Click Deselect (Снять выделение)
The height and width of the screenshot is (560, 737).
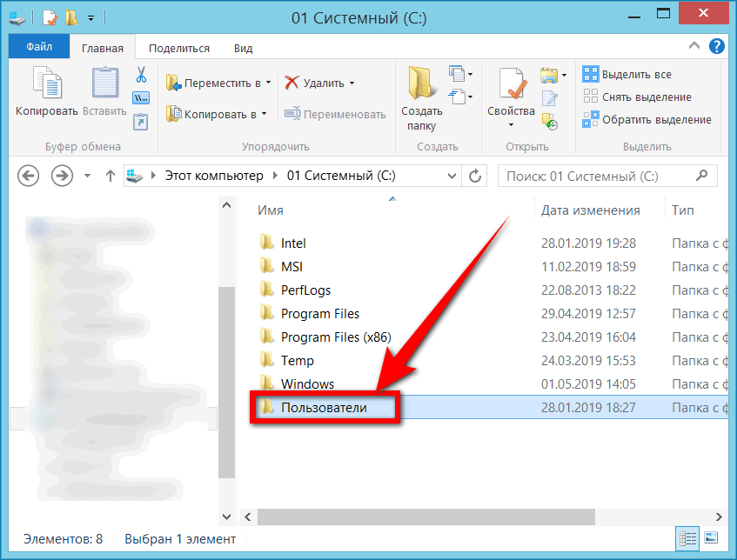click(637, 97)
